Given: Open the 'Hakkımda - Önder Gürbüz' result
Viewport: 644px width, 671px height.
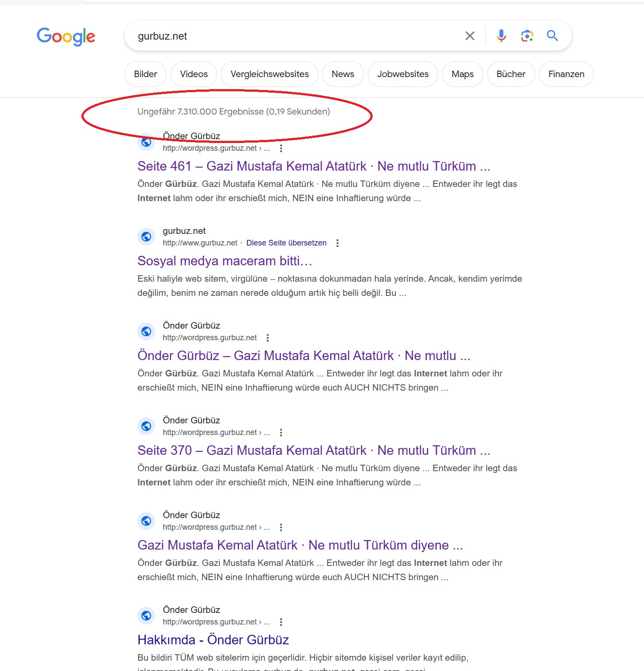Looking at the screenshot, I should (x=213, y=640).
